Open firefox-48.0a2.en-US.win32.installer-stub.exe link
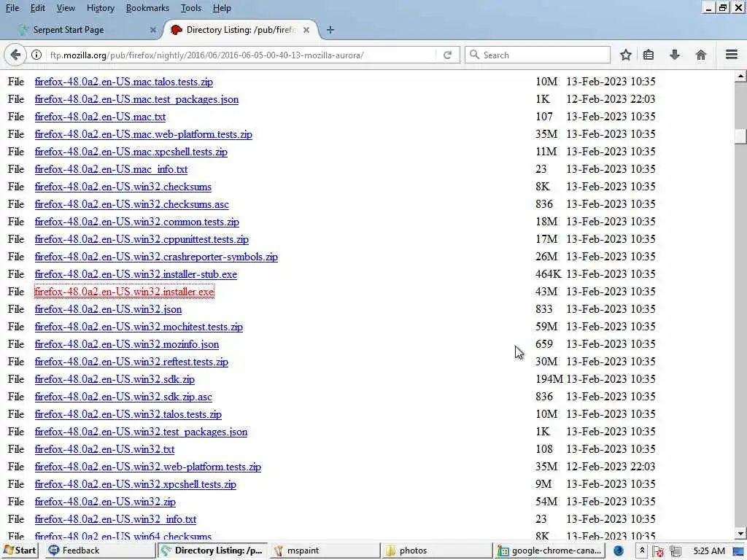The image size is (747, 560). 136,274
